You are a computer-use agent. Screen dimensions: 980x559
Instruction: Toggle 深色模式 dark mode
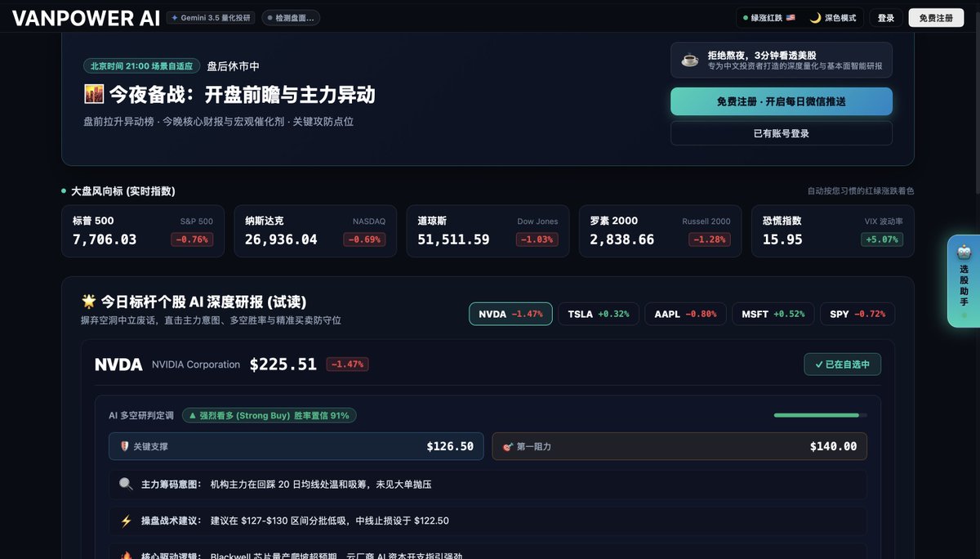[833, 18]
